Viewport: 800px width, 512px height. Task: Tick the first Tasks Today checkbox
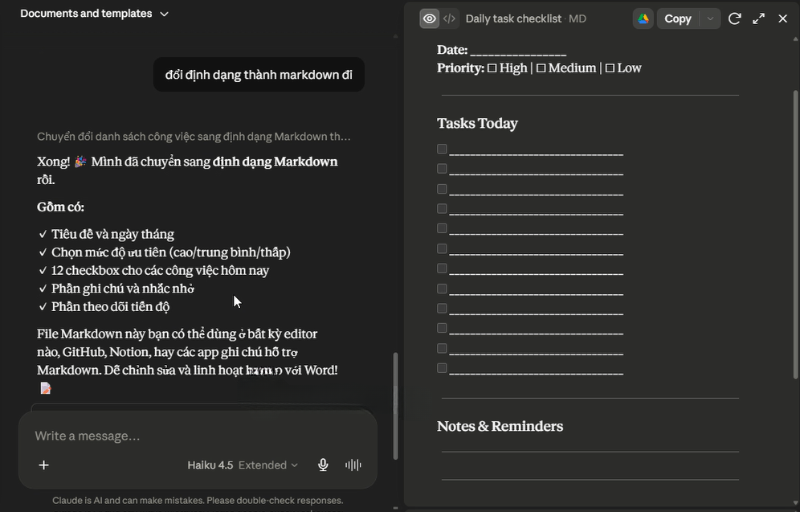pos(442,149)
